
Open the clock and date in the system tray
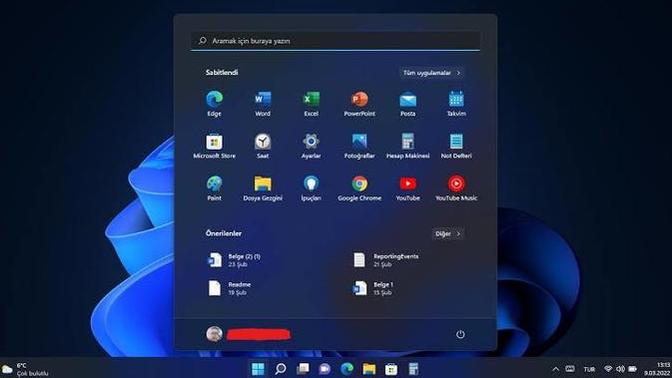tap(657, 369)
